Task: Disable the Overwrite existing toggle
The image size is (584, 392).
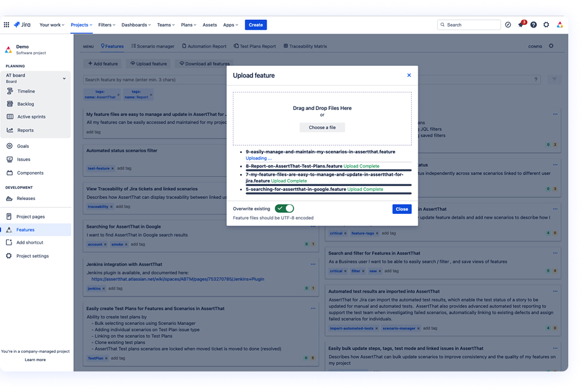Action: pos(284,208)
